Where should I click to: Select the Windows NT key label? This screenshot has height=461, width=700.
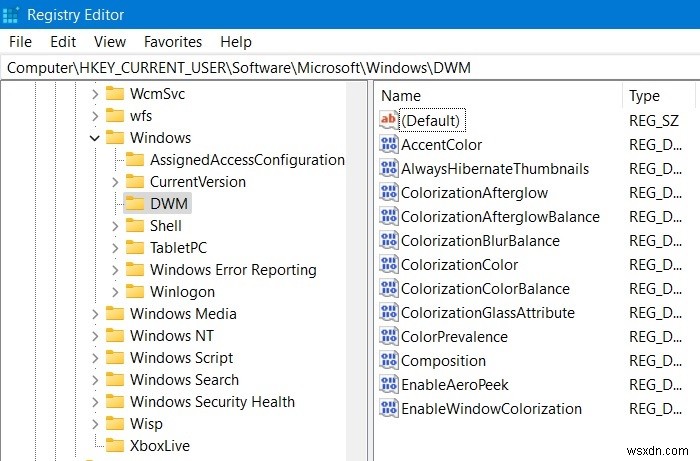pos(172,336)
